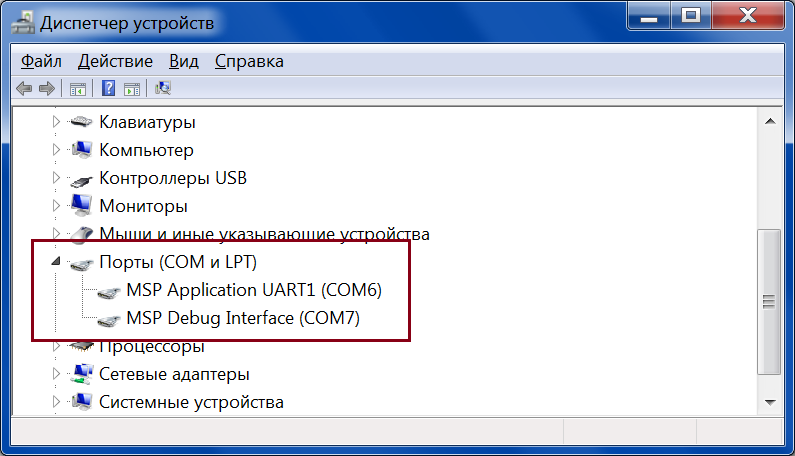Expand the Сетевые адаптеры node

point(56,374)
